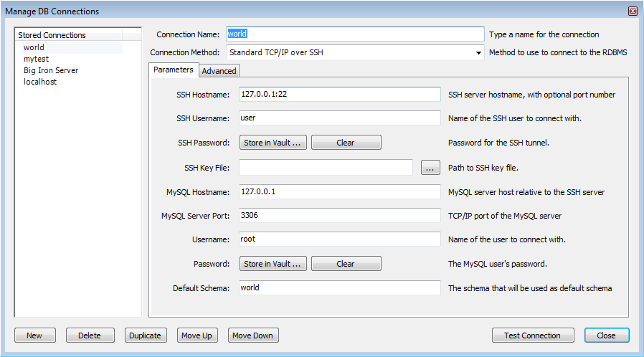Switch to the Advanced tab

[x=219, y=71]
